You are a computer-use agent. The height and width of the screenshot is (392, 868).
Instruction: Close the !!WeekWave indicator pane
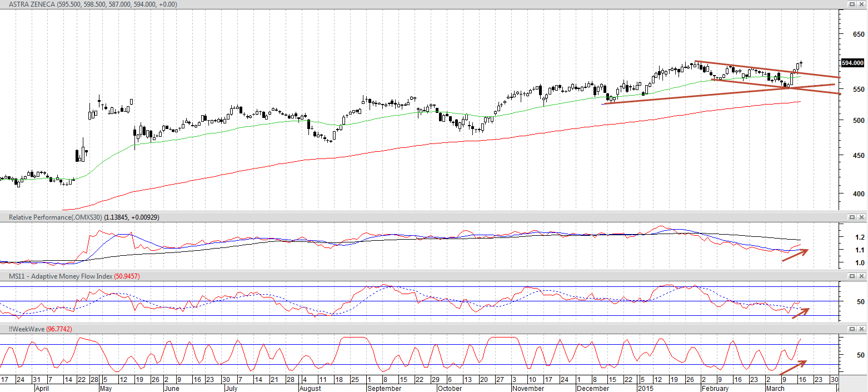(861, 329)
